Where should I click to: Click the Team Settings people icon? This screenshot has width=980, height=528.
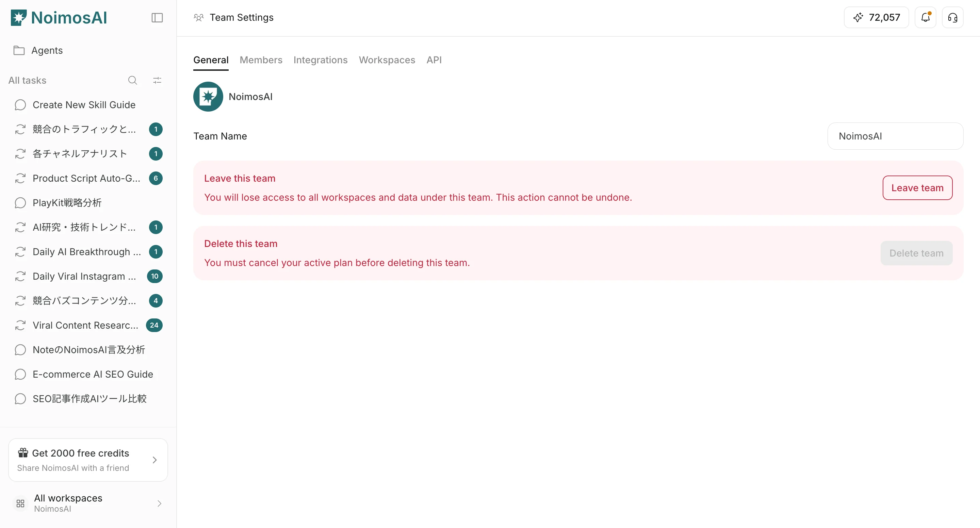pos(199,17)
